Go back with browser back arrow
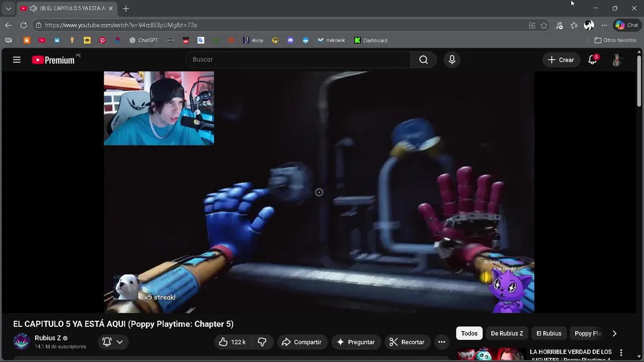The height and width of the screenshot is (362, 644). 9,25
